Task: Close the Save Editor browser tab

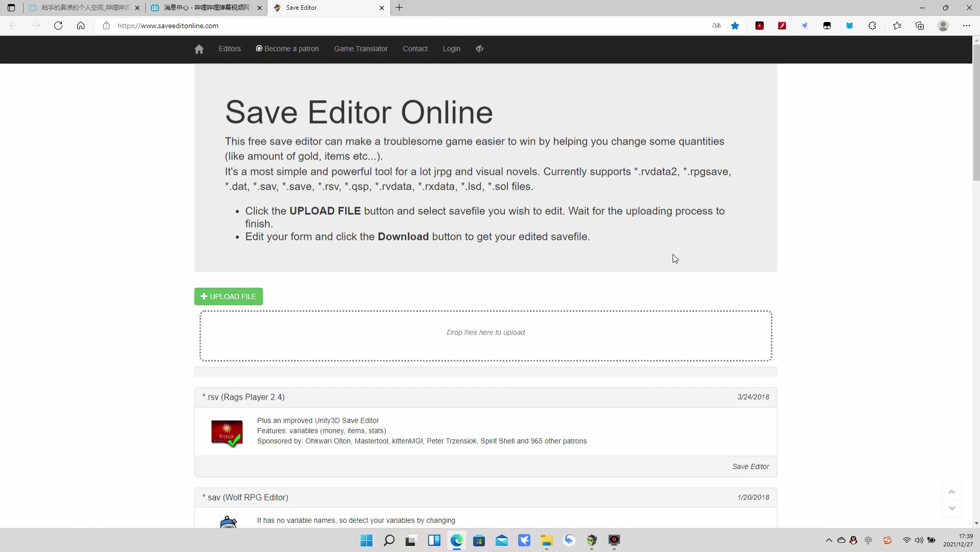Action: tap(382, 8)
